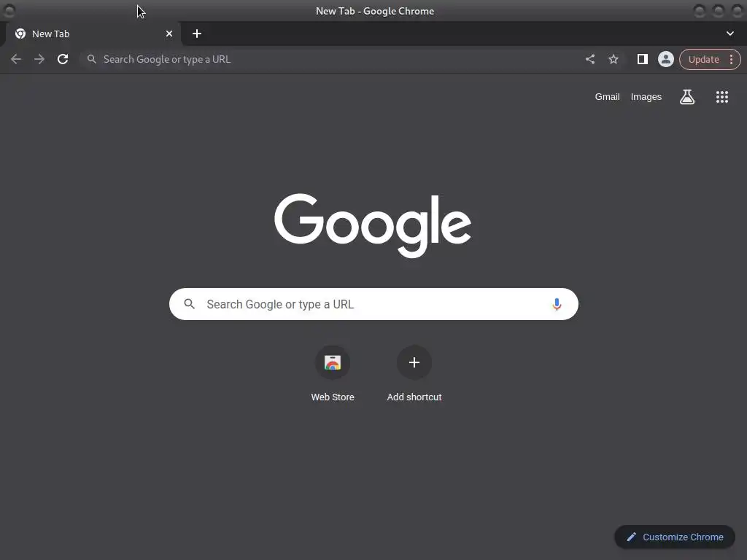747x560 pixels.
Task: Click Customize Chrome button
Action: click(675, 537)
